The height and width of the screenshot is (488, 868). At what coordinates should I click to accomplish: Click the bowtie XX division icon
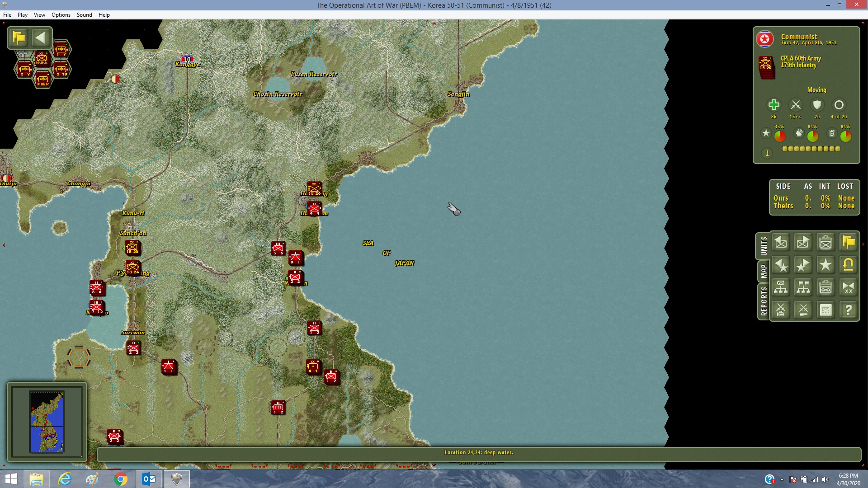849,287
